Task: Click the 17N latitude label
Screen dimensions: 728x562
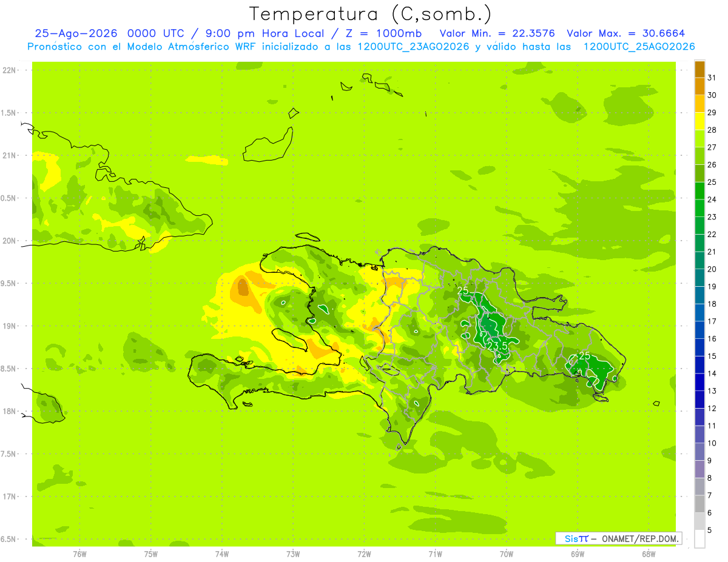Action: 9,497
